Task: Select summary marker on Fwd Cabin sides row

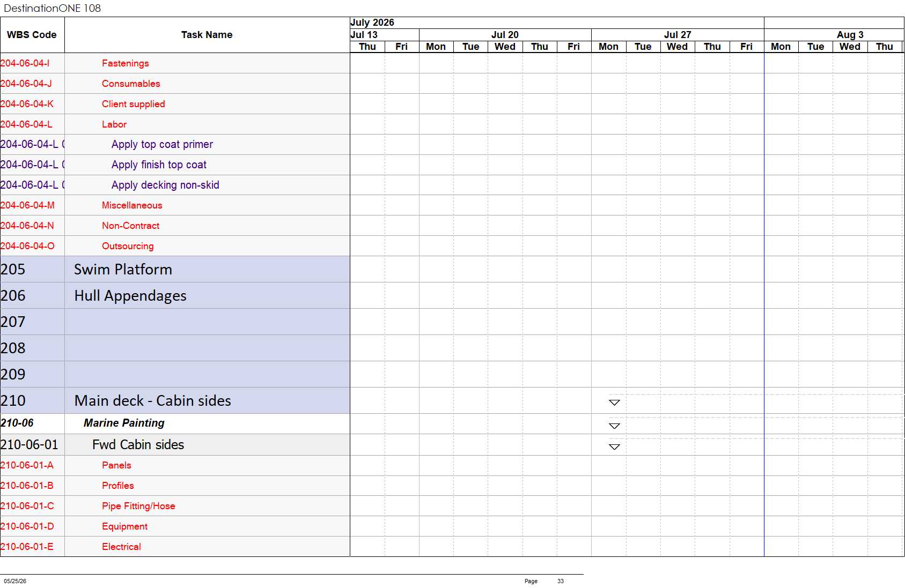Action: (614, 447)
